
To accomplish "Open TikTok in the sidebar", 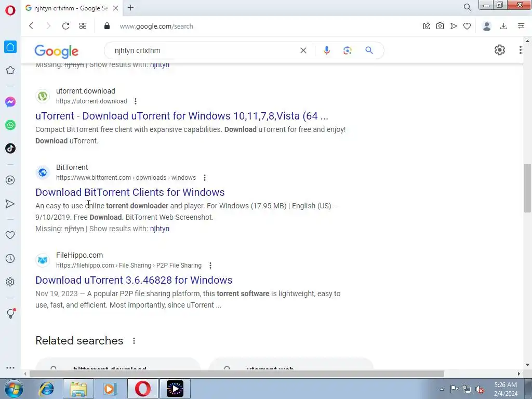I will click(10, 148).
